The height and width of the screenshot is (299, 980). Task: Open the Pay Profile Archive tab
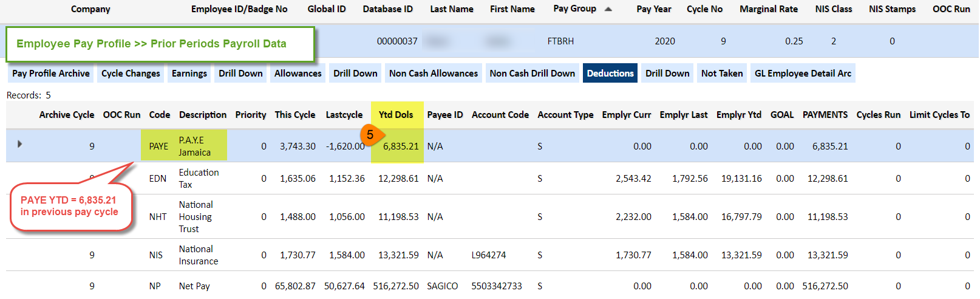(51, 74)
